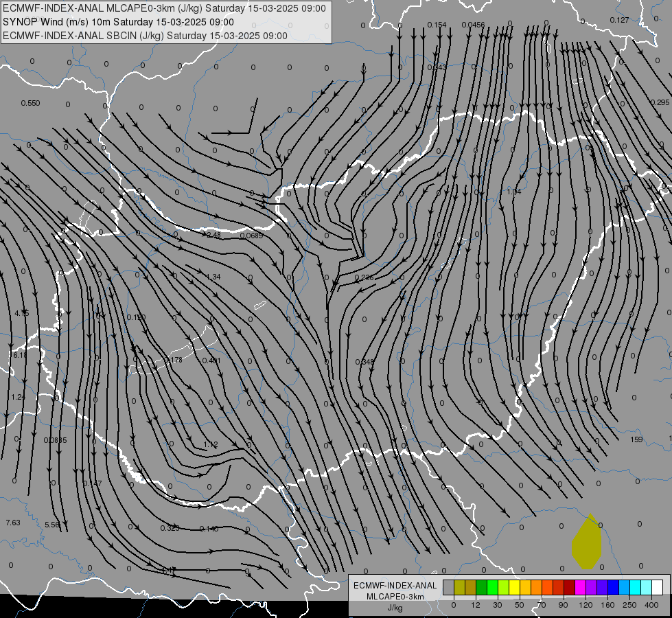Click the map value 0.348
672x618 pixels.
pos(364,363)
